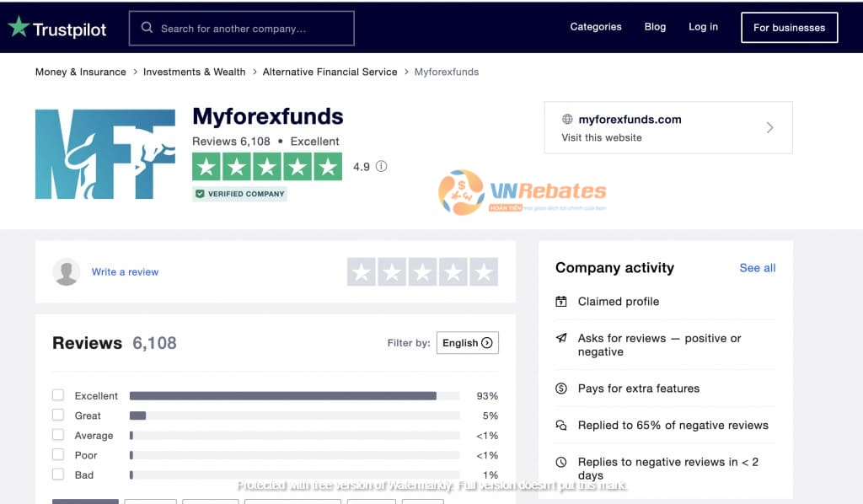Viewport: 863px width, 504px height.
Task: Check the Great filter checkbox
Action: click(58, 415)
